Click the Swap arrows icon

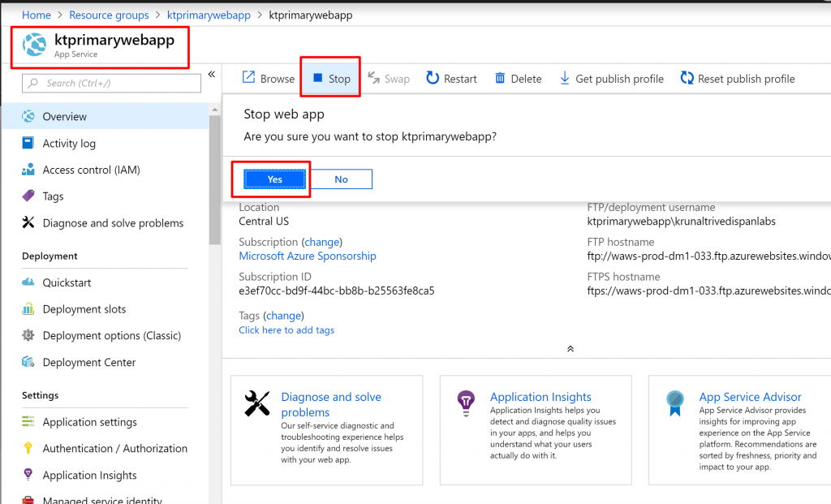point(373,78)
